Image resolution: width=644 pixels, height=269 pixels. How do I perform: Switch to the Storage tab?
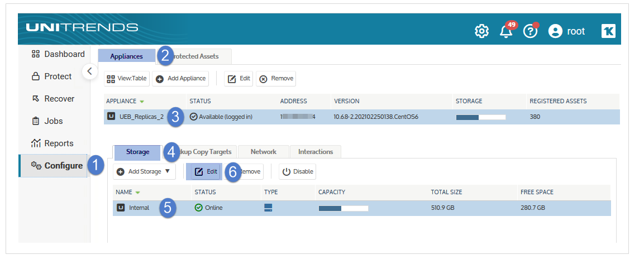point(137,152)
